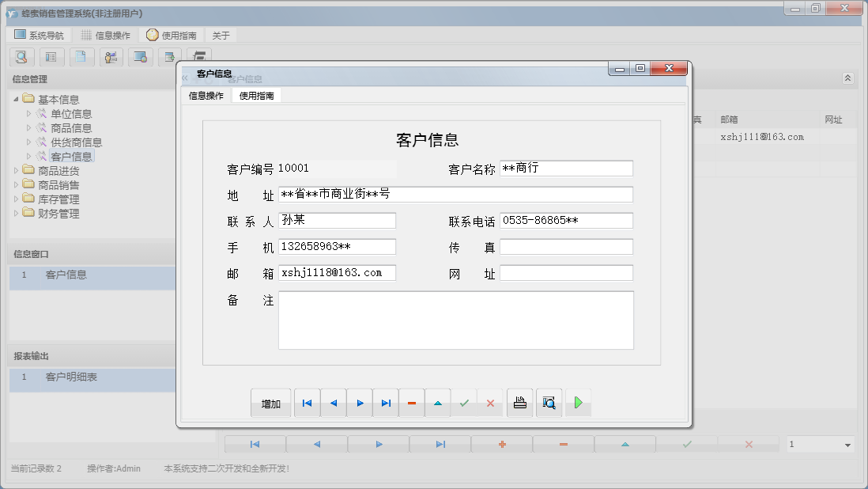Select the search/query tool in the main toolbar
Image resolution: width=868 pixels, height=489 pixels.
pyautogui.click(x=21, y=57)
